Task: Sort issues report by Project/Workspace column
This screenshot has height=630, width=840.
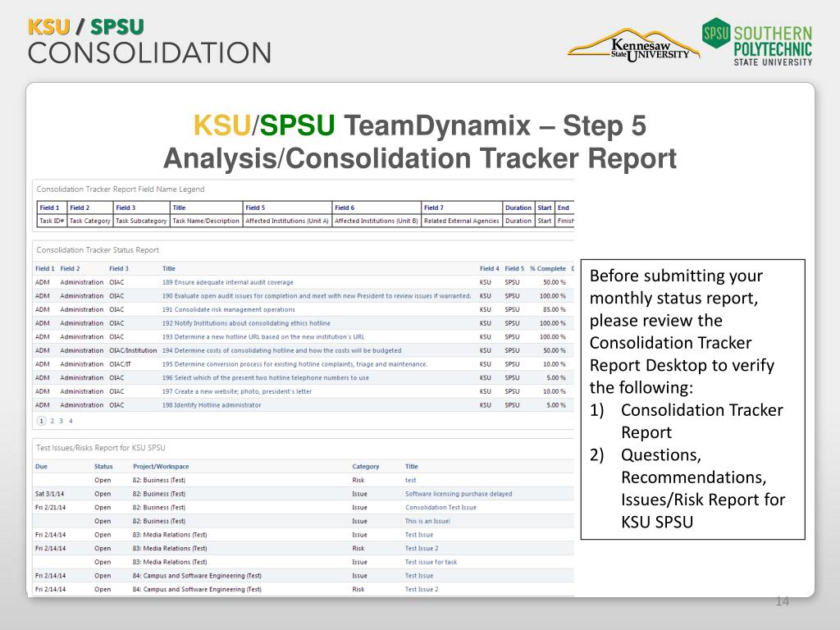Action: click(161, 467)
